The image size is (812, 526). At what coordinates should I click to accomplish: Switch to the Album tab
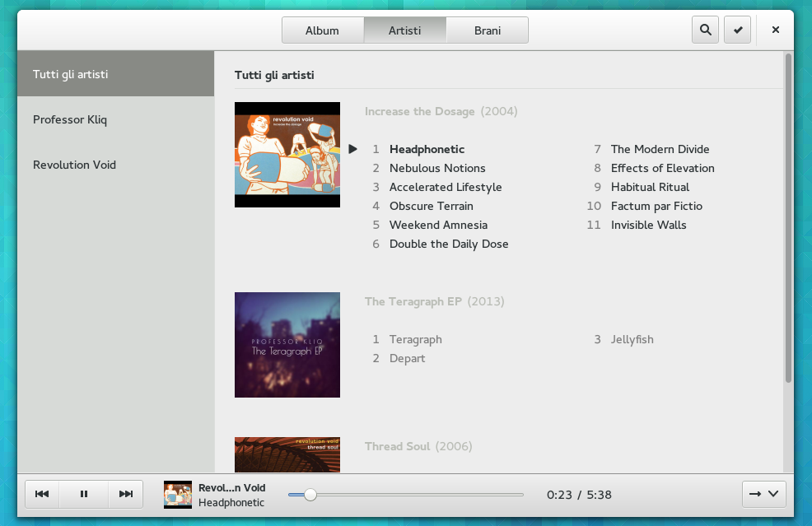[x=323, y=30]
